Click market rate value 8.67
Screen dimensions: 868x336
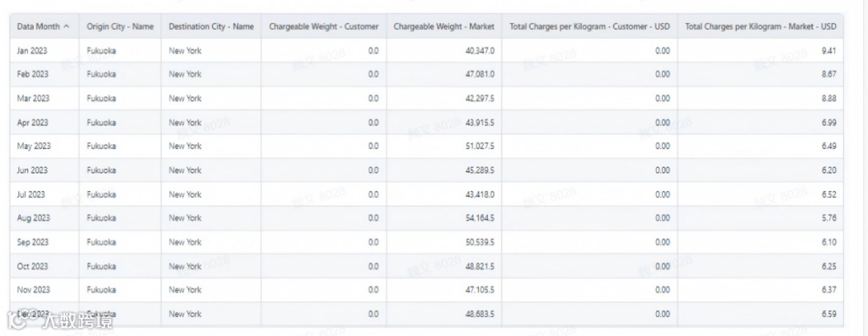829,74
